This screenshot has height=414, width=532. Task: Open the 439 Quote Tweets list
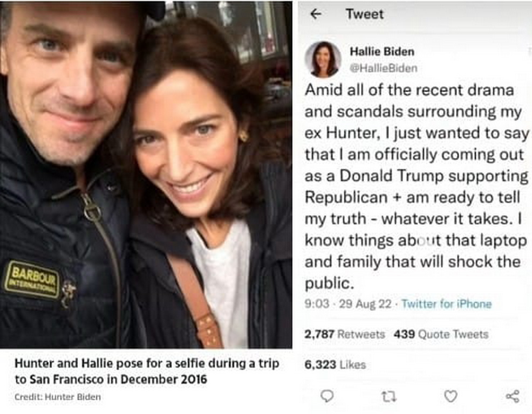coord(441,334)
